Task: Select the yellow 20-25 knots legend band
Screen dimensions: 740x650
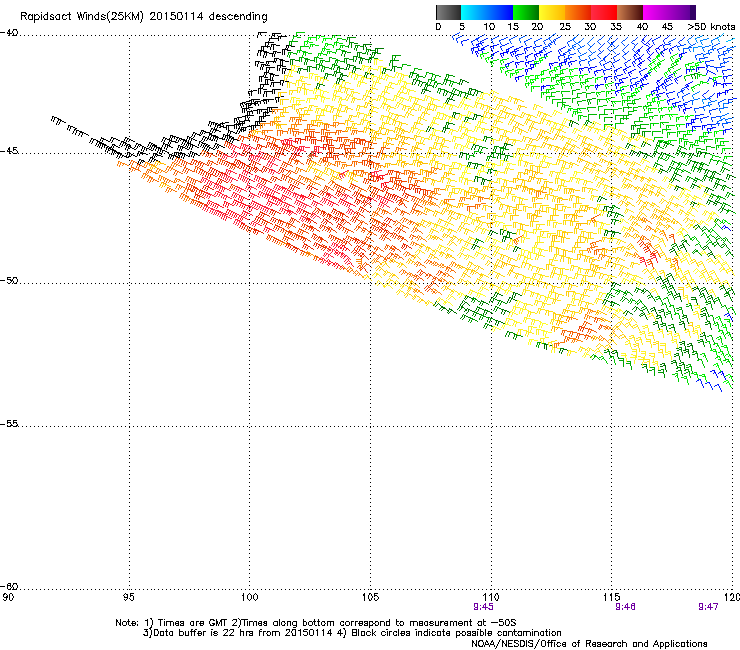Action: coord(552,12)
